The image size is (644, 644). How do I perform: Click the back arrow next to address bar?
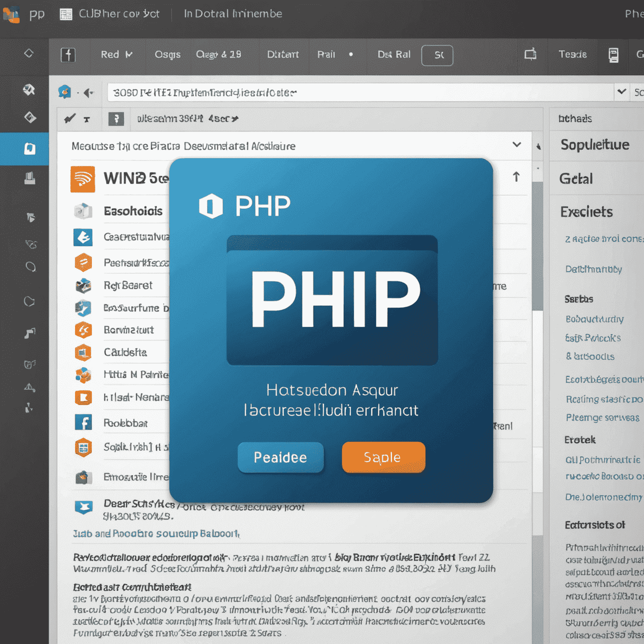[x=88, y=92]
